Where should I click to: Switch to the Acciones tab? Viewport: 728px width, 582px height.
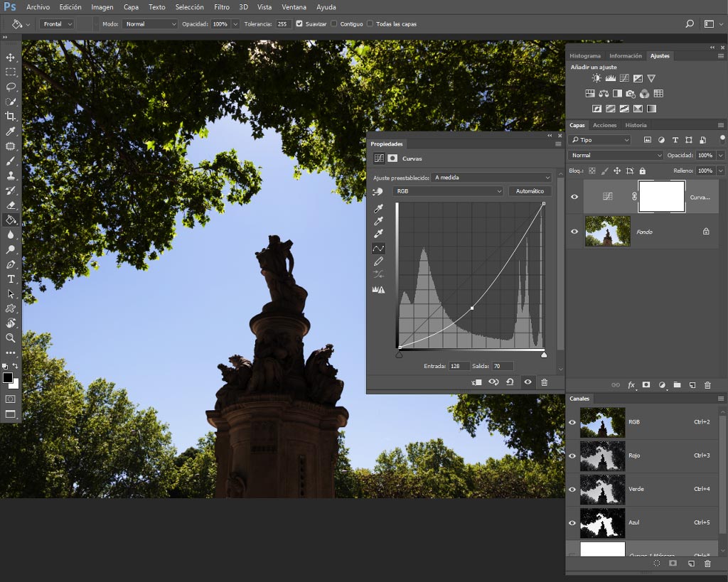[x=604, y=125]
